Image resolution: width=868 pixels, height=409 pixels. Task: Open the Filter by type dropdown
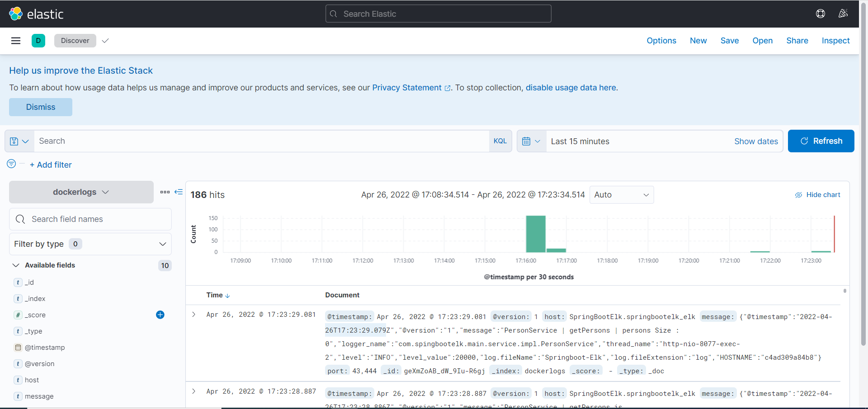click(x=90, y=244)
